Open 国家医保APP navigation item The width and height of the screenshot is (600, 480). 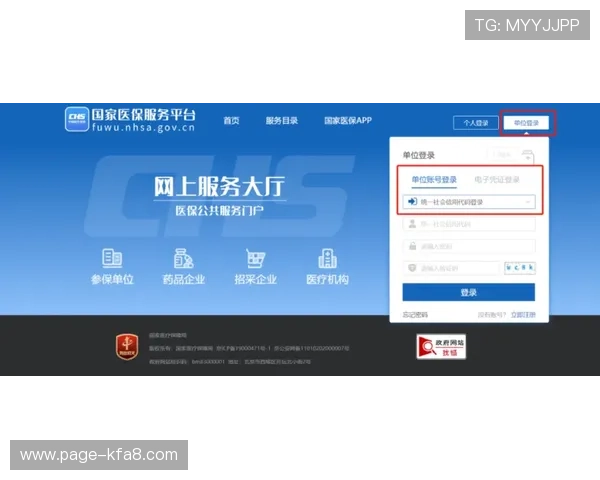[348, 121]
